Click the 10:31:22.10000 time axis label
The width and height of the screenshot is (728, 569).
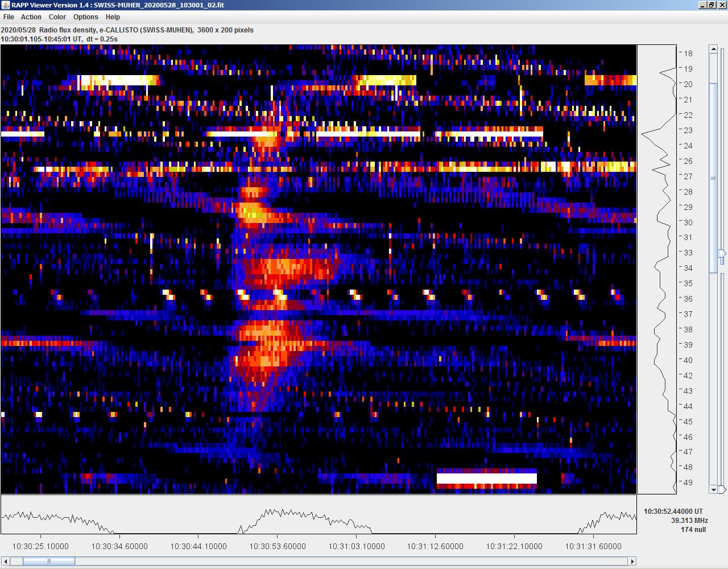tap(514, 546)
